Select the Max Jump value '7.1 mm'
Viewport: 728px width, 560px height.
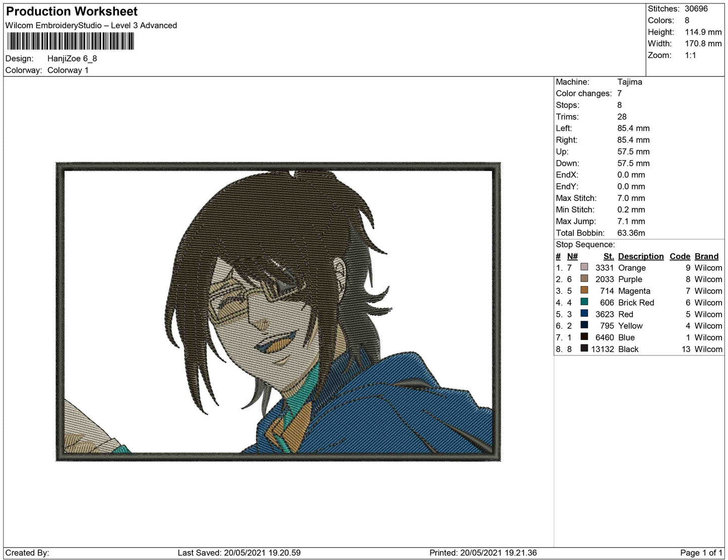631,221
